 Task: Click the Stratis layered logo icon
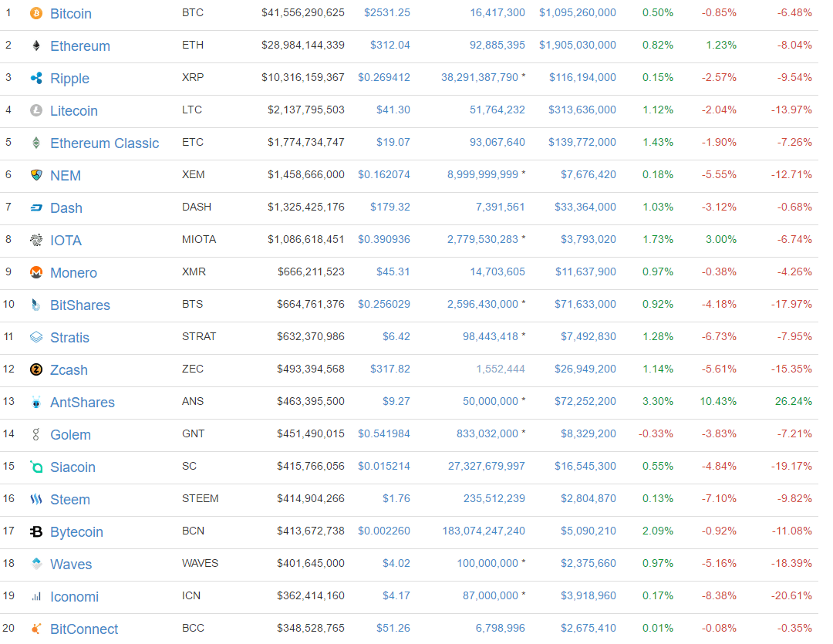point(36,337)
